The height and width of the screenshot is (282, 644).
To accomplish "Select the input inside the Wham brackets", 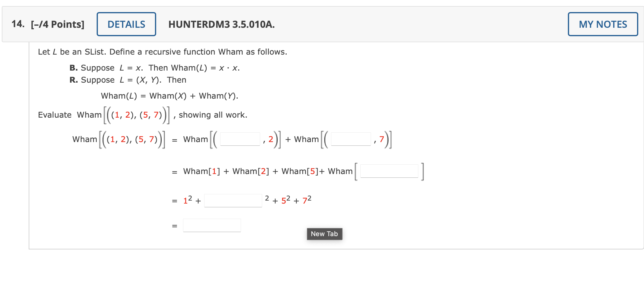I will (x=389, y=171).
